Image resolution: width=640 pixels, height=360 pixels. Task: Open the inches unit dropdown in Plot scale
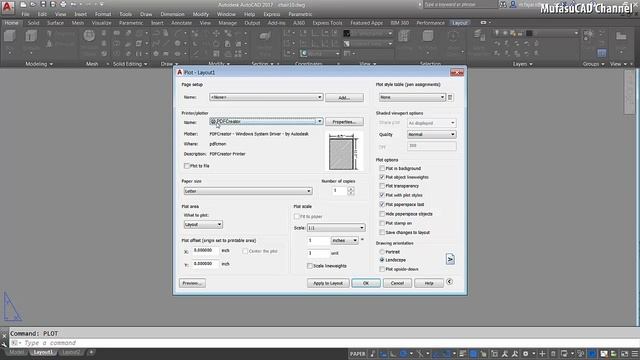coord(345,240)
